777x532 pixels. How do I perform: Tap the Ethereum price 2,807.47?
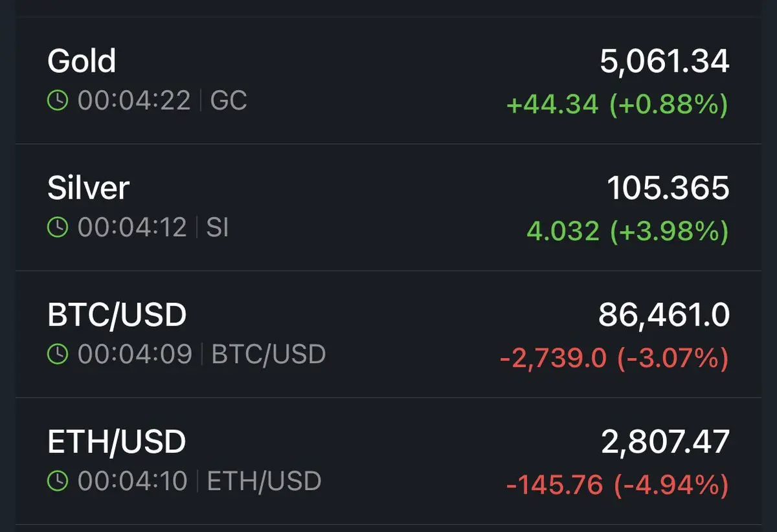point(666,443)
